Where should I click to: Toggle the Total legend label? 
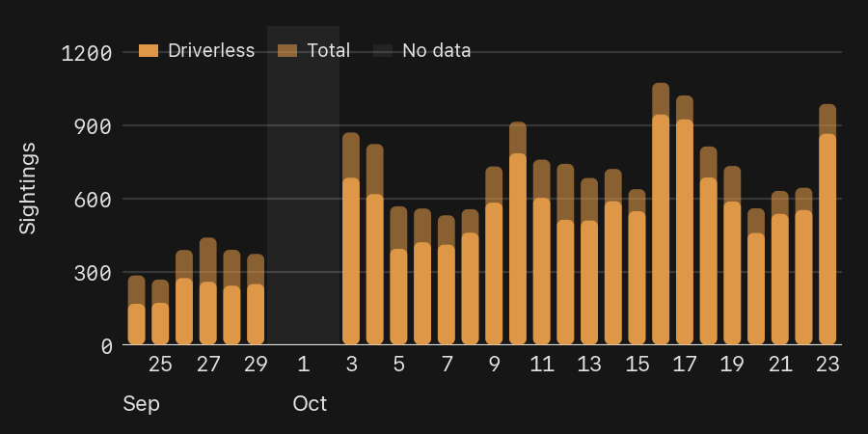(329, 50)
